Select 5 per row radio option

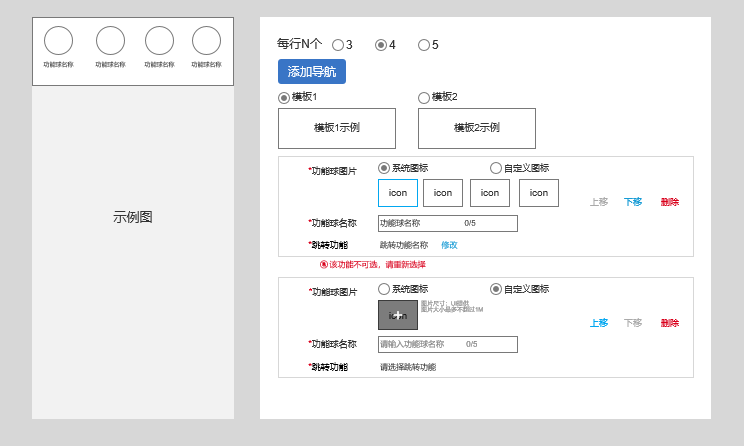[424, 45]
